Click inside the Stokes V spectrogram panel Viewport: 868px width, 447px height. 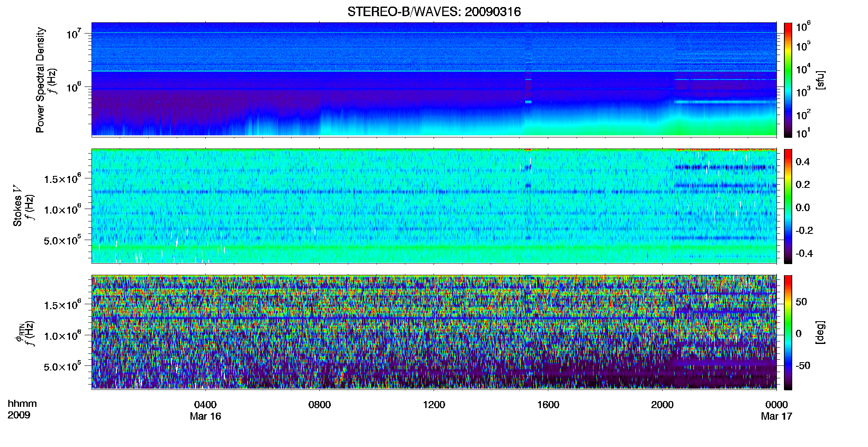coord(434,206)
